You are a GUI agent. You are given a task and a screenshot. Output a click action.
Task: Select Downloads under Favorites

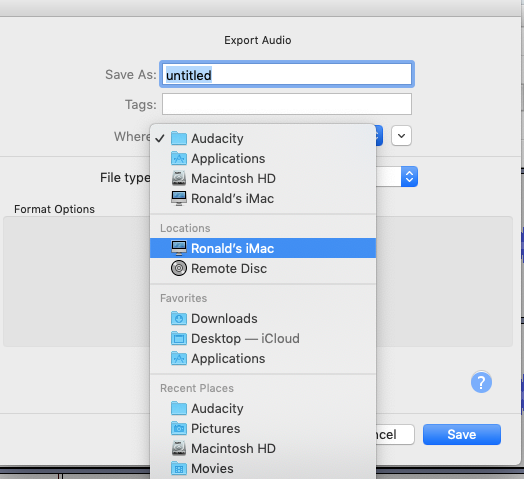(263, 319)
